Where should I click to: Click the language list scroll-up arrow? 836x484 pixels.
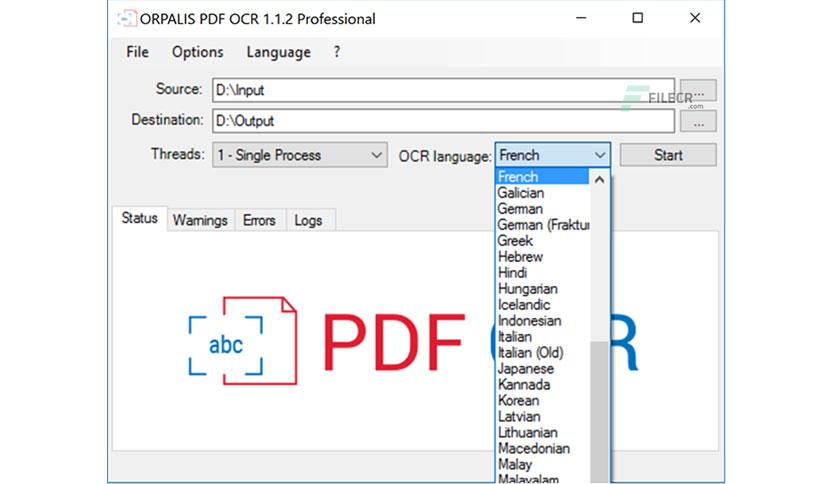599,180
